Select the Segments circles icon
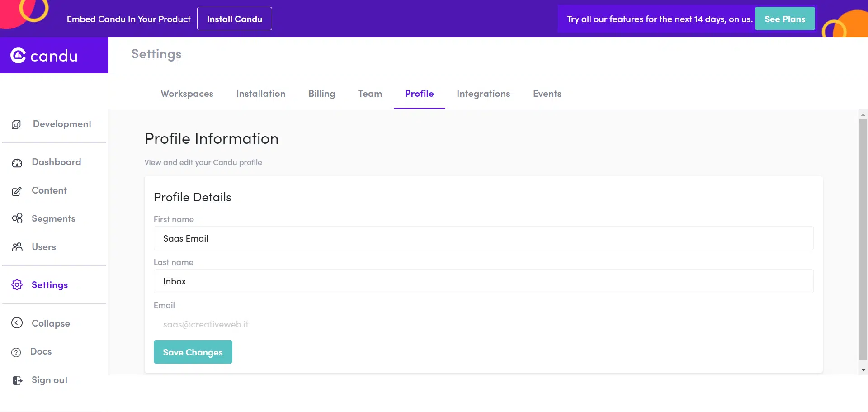Viewport: 868px width, 412px height. [17, 219]
